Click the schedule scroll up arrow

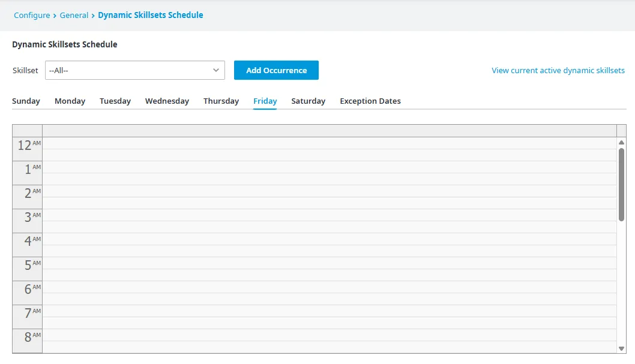click(x=621, y=142)
